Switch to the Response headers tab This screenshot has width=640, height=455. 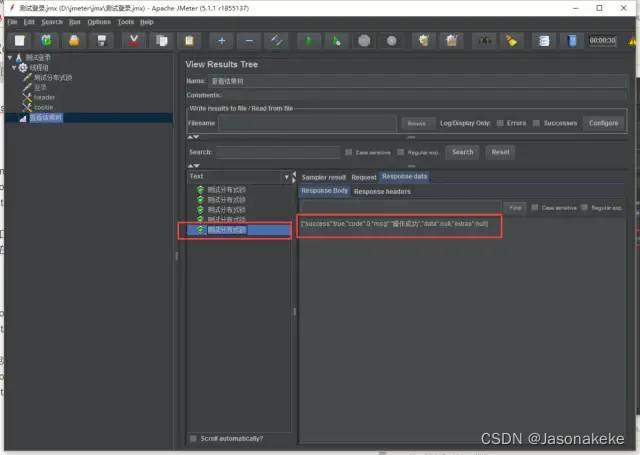pos(382,191)
